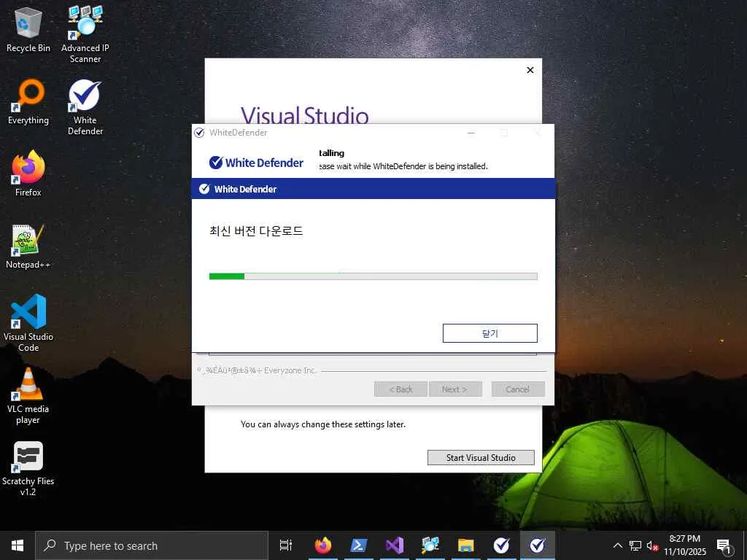747x560 pixels.
Task: Open the Recycle Bin desktop icon
Action: coord(28,30)
